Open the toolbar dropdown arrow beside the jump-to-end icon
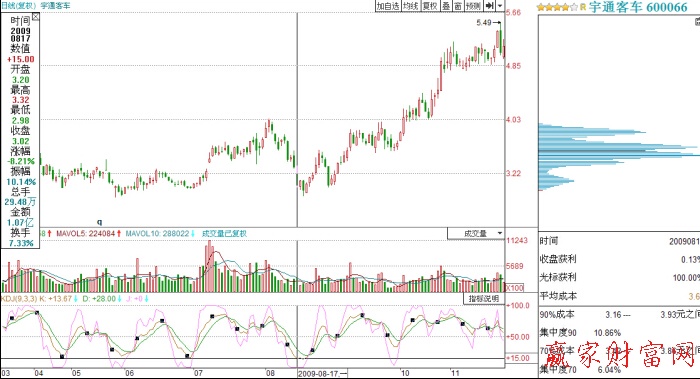The height and width of the screenshot is (379, 700). point(500,6)
